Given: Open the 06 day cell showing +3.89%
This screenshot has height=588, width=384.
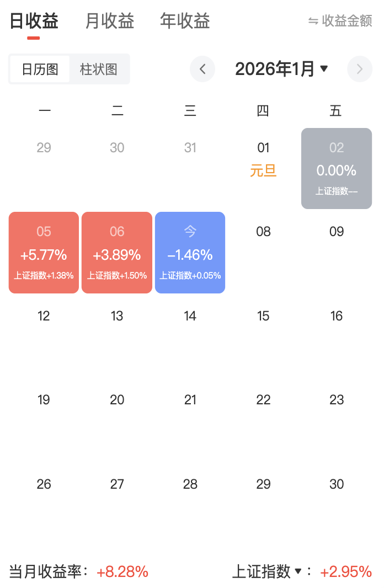Looking at the screenshot, I should (116, 253).
